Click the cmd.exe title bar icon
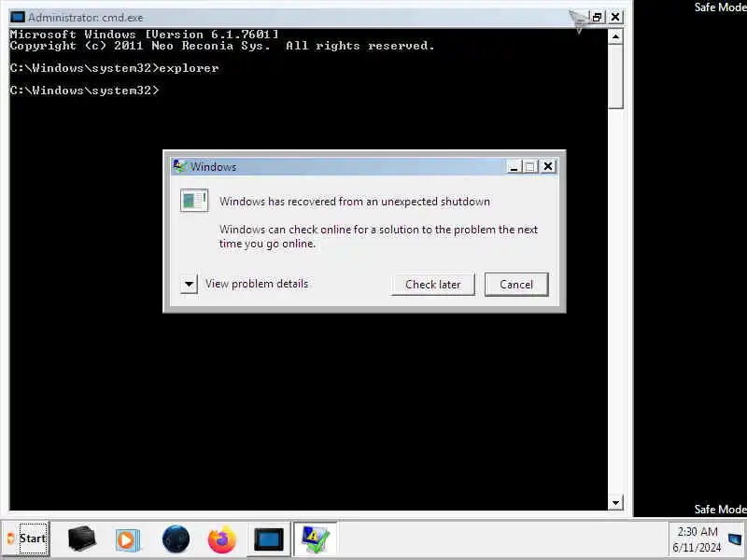 point(18,18)
